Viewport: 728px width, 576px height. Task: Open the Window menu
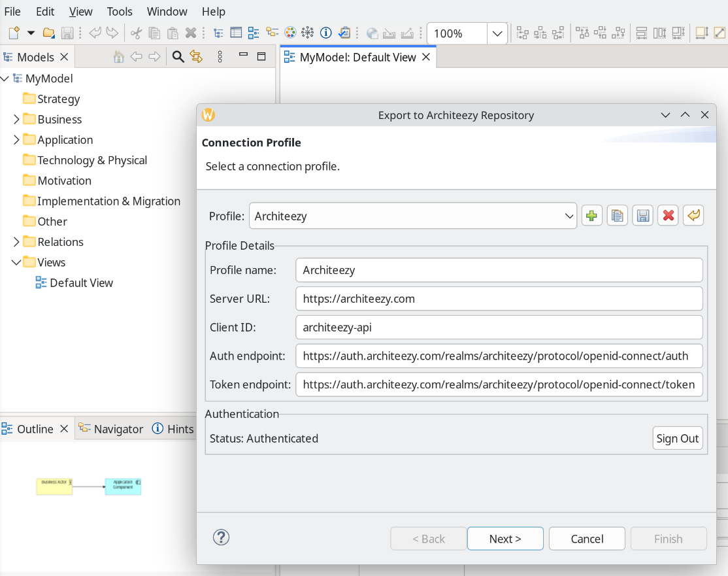pos(167,12)
